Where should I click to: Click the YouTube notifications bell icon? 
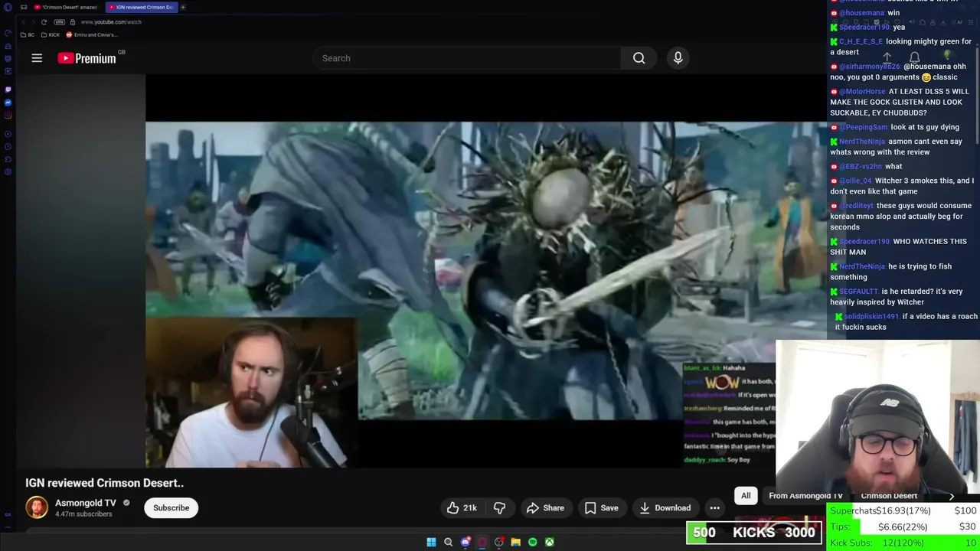click(914, 58)
